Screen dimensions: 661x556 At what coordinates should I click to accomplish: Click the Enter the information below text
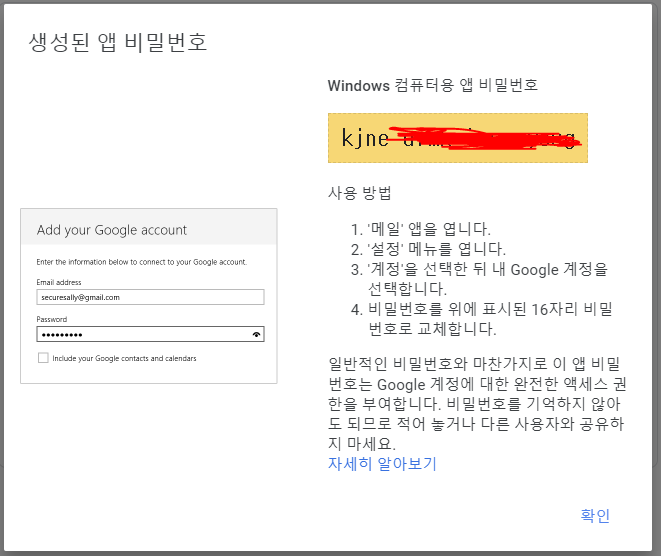click(x=142, y=262)
